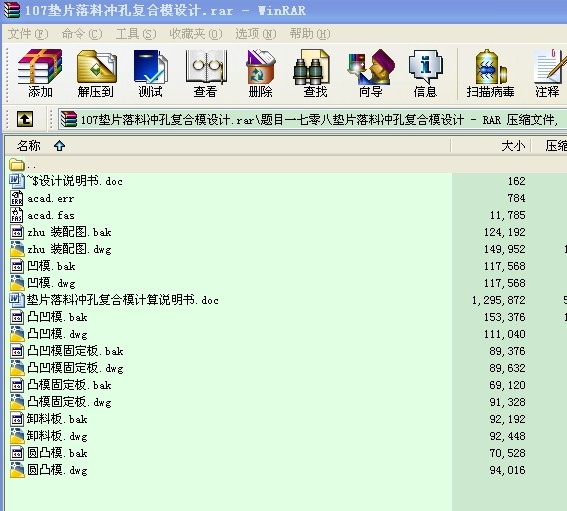This screenshot has height=511, width=567.
Task: Click size value 153,376
Action: point(504,317)
